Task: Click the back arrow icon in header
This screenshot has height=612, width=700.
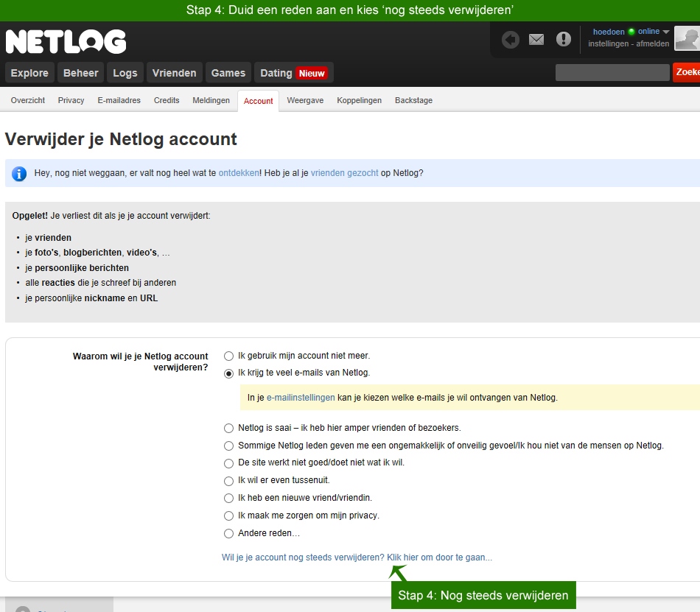Action: click(511, 40)
